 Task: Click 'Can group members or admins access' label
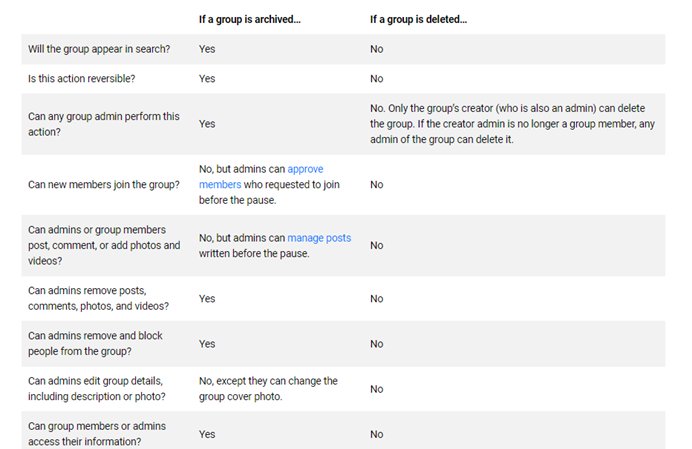[97, 434]
